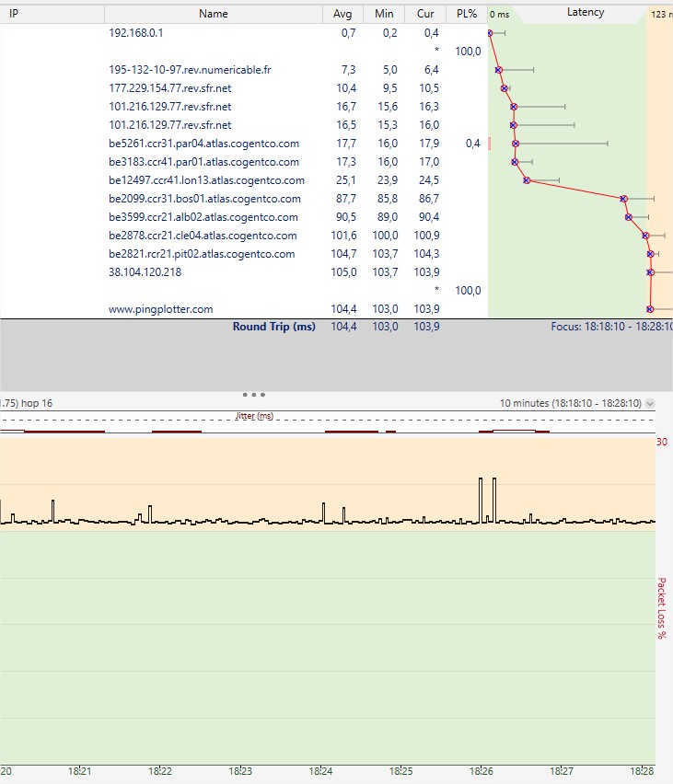Sort by the Name column header
Screen dimensions: 673x784
pos(213,14)
